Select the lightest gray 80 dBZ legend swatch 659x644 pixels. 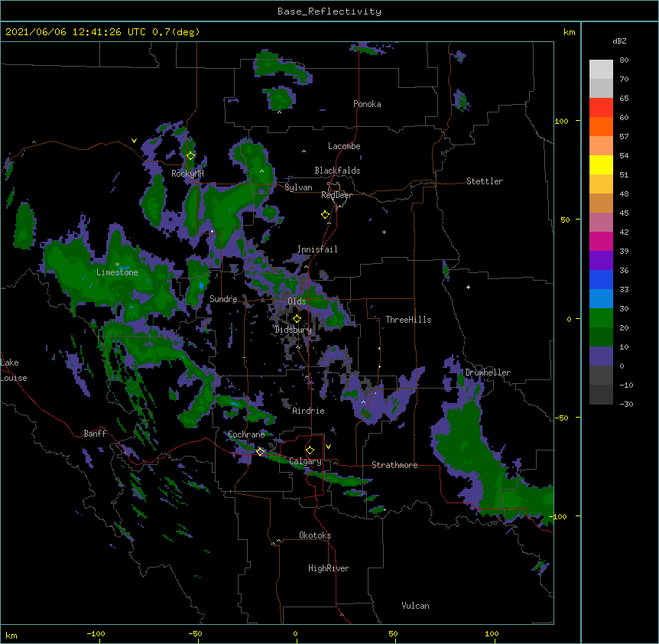click(601, 69)
